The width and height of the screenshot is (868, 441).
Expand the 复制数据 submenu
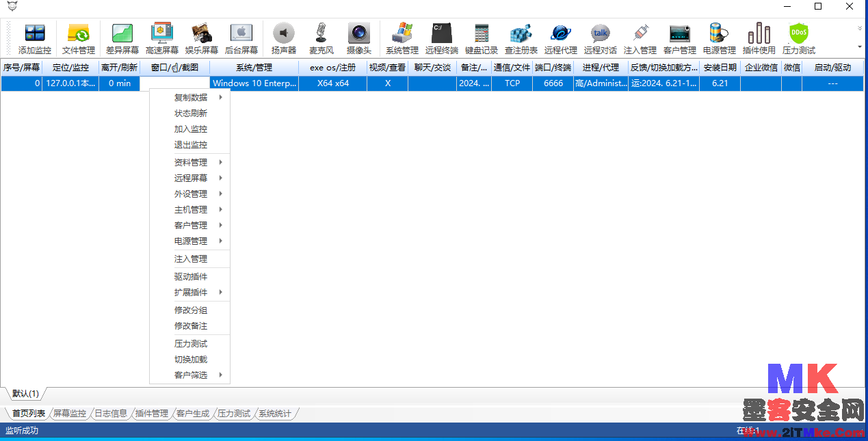pyautogui.click(x=191, y=97)
